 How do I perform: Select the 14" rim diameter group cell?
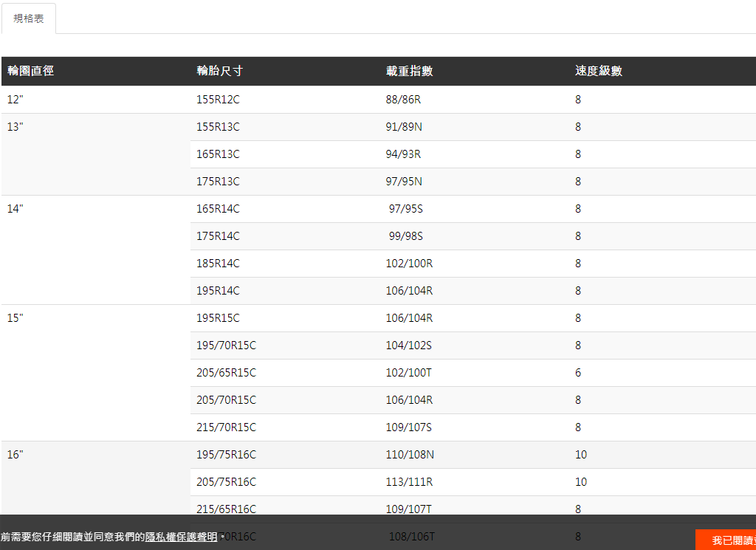coord(16,209)
